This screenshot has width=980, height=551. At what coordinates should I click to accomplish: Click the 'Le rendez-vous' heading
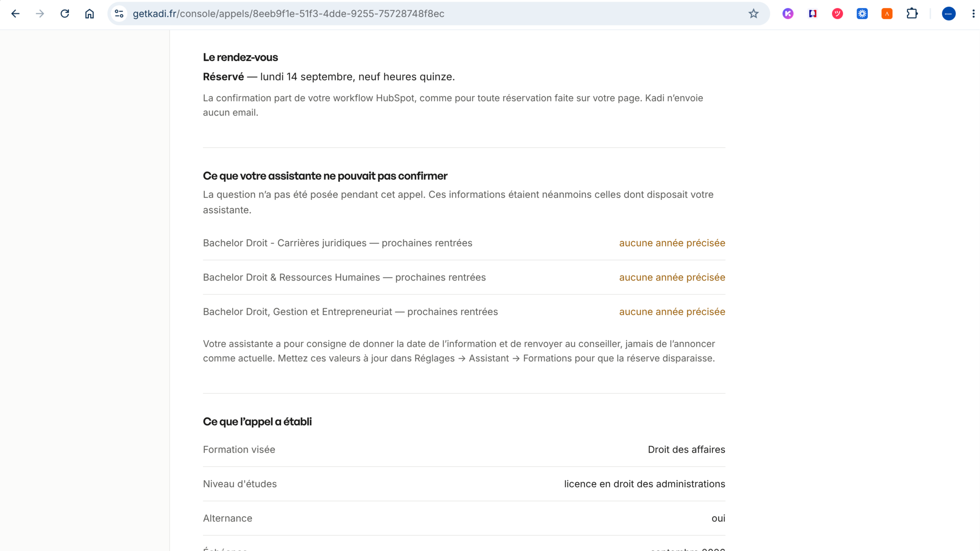[x=240, y=57]
